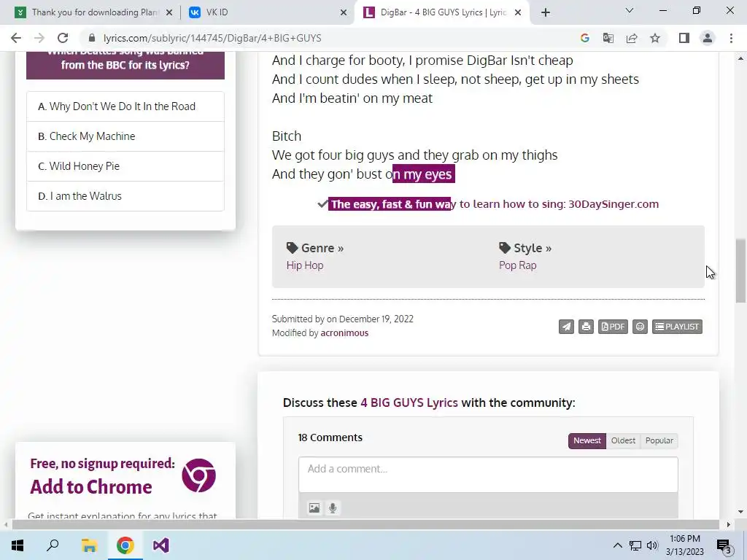Choose answer C. Wild Honey Pie
Viewport: 747px width, 560px height.
pyautogui.click(x=125, y=166)
